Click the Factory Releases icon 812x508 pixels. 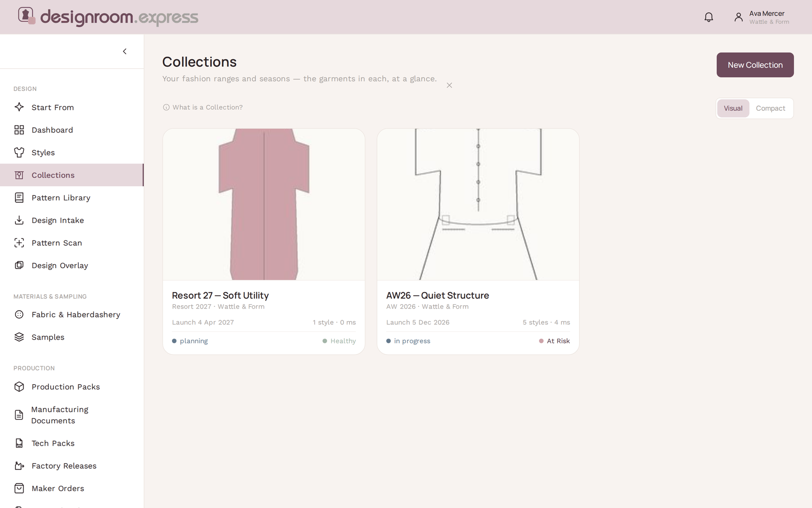[19, 466]
